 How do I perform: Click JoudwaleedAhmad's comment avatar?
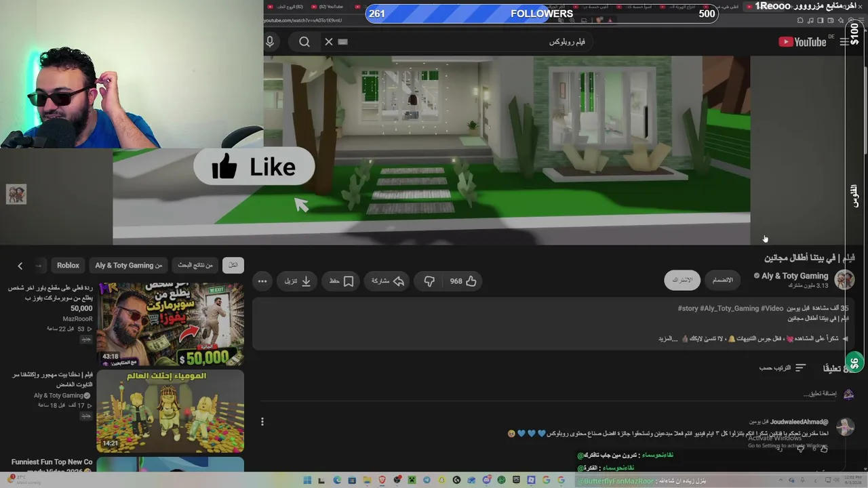coord(845,427)
